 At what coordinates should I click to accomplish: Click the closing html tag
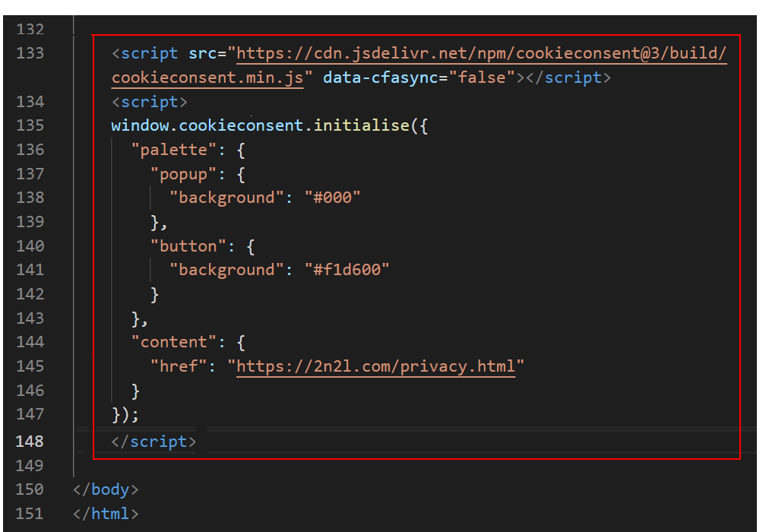pos(106,514)
